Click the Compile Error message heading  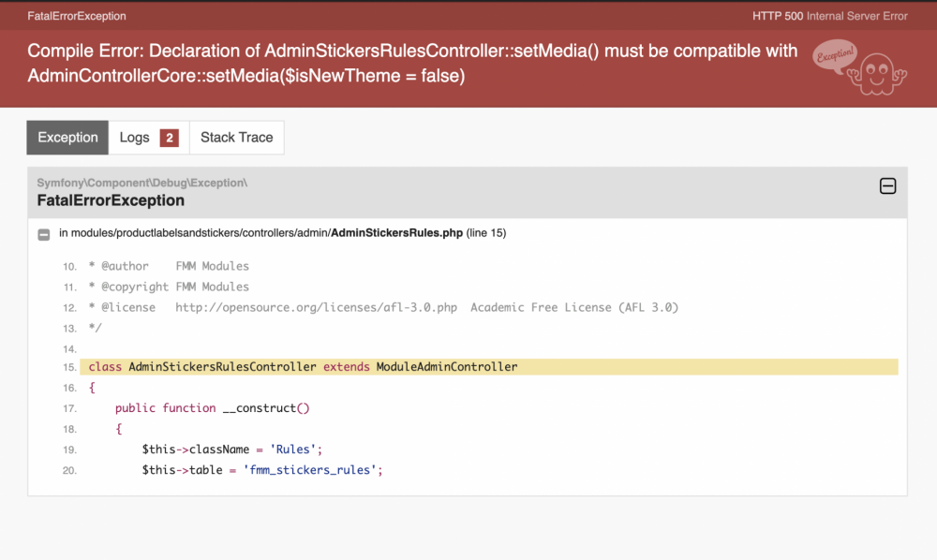coord(412,63)
